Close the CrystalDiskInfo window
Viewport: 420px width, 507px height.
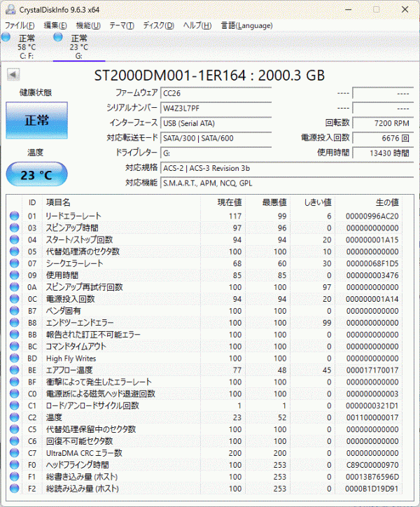click(405, 9)
